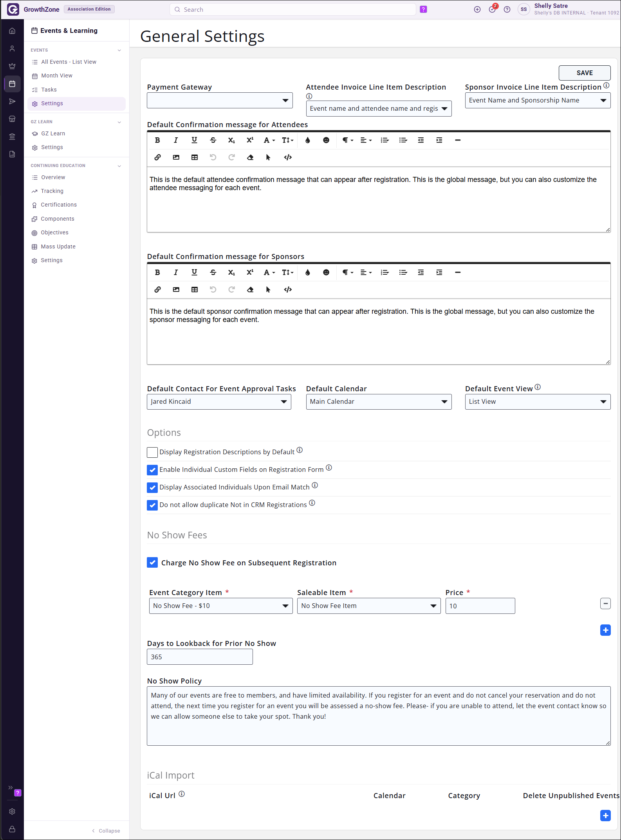
Task: Insert a table in the Attendees editor
Action: [x=194, y=157]
